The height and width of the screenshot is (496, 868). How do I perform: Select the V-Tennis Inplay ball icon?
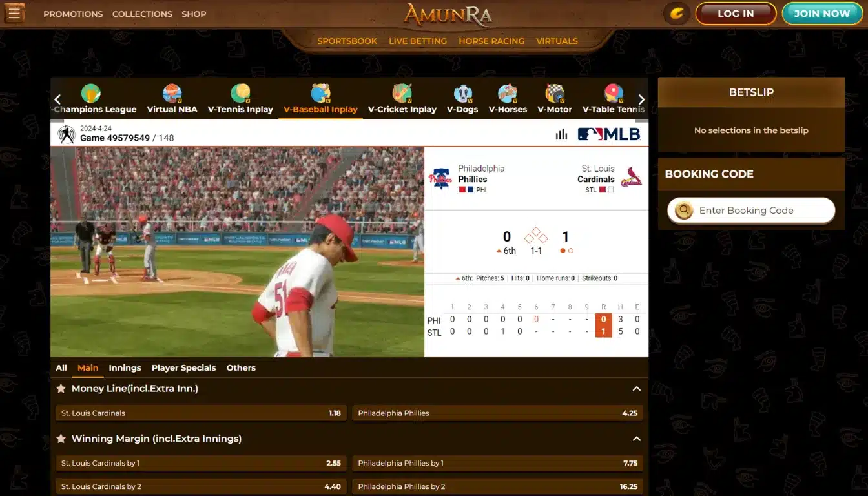tap(240, 94)
